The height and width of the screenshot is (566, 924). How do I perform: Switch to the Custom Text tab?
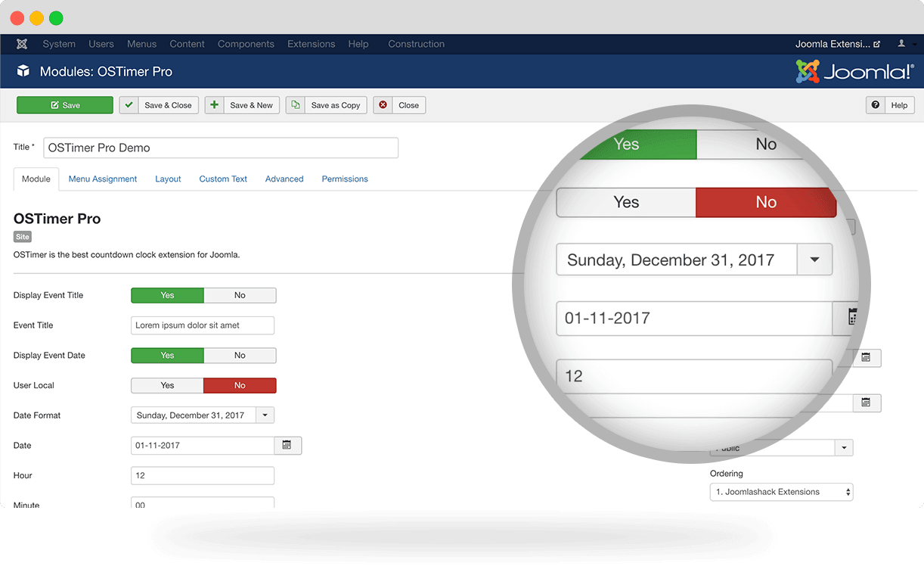coord(223,179)
